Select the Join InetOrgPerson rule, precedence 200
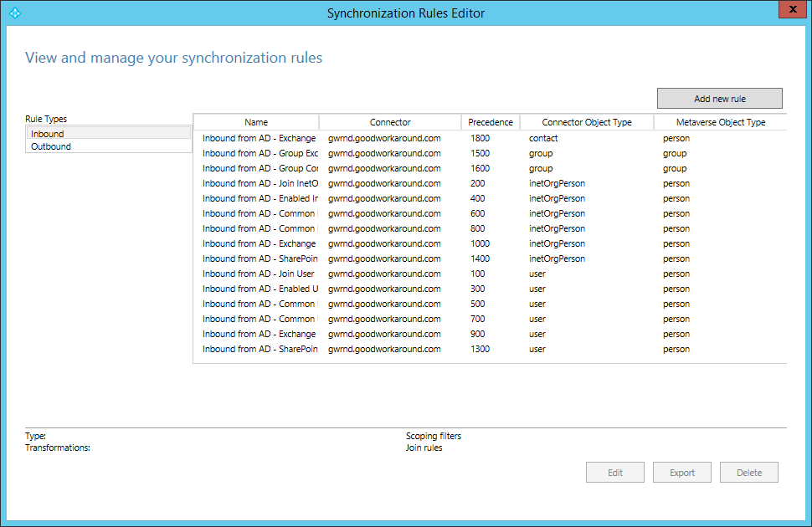Image resolution: width=812 pixels, height=527 pixels. coord(260,183)
